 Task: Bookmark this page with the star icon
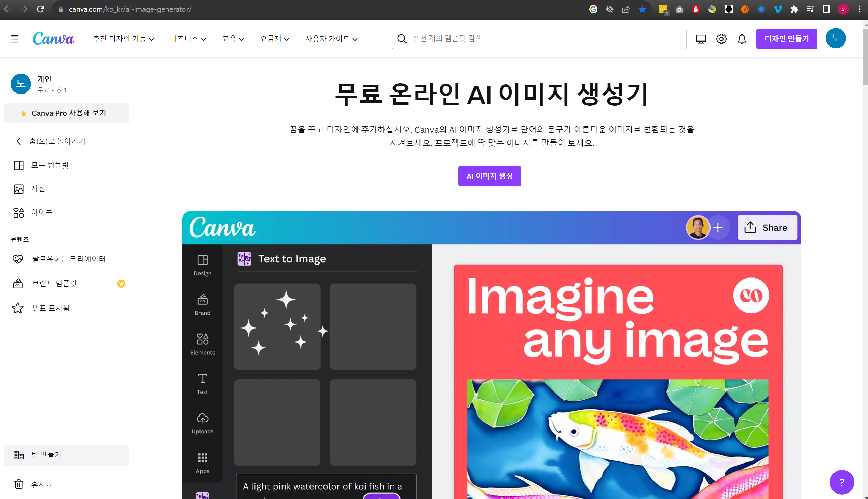point(642,9)
